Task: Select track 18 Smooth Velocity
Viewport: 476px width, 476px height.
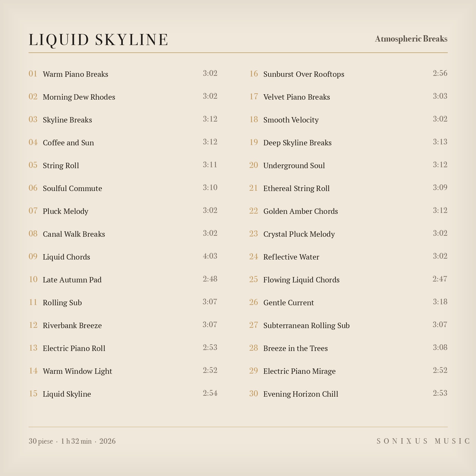Action: 348,119
